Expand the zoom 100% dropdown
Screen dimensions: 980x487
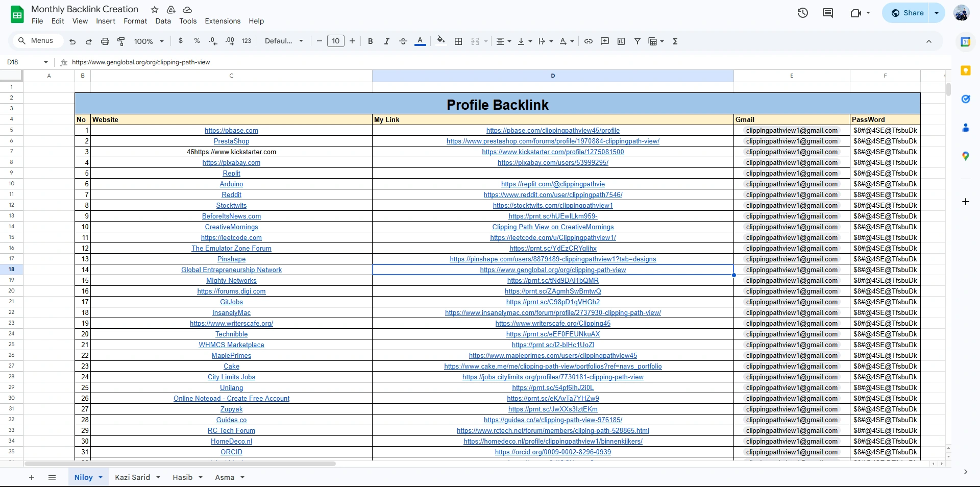[149, 41]
